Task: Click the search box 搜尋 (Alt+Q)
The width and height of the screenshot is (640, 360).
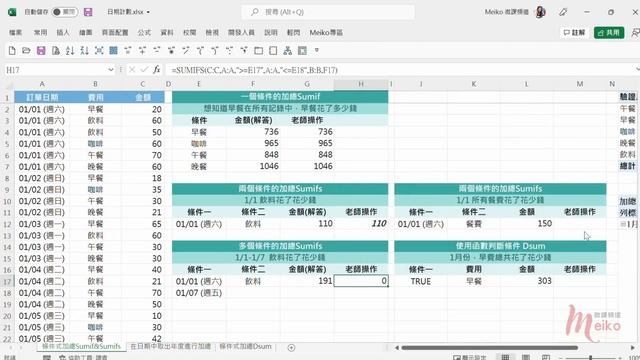Action: point(328,12)
